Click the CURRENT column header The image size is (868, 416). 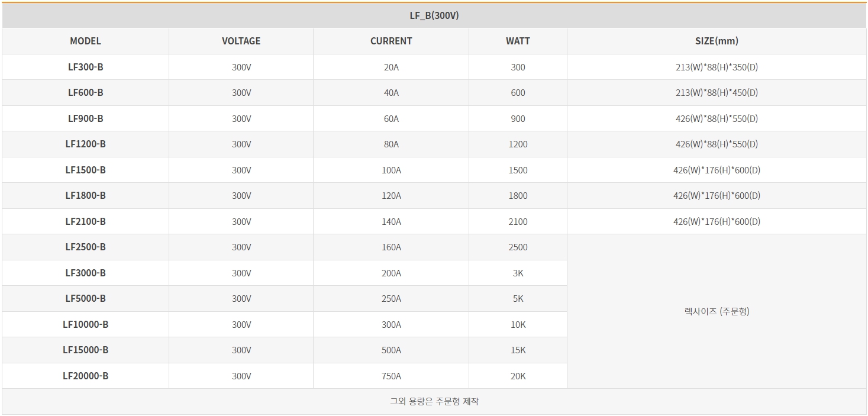(x=391, y=41)
